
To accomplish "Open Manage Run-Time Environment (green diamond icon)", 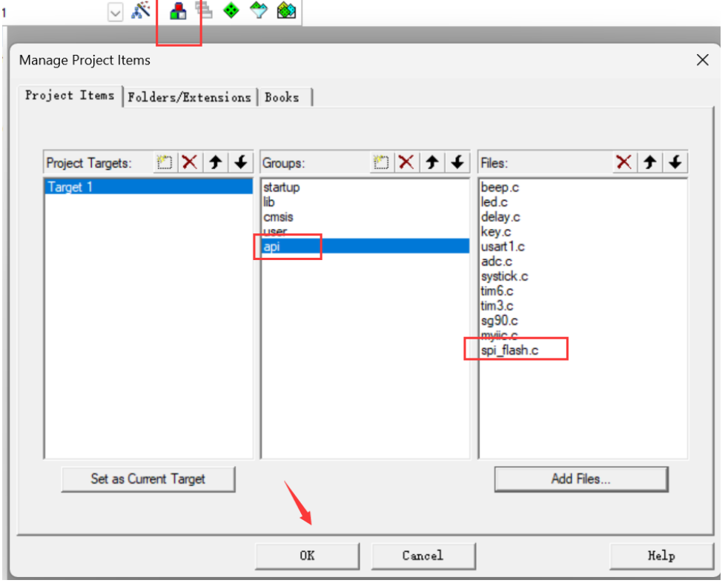I will [x=231, y=10].
